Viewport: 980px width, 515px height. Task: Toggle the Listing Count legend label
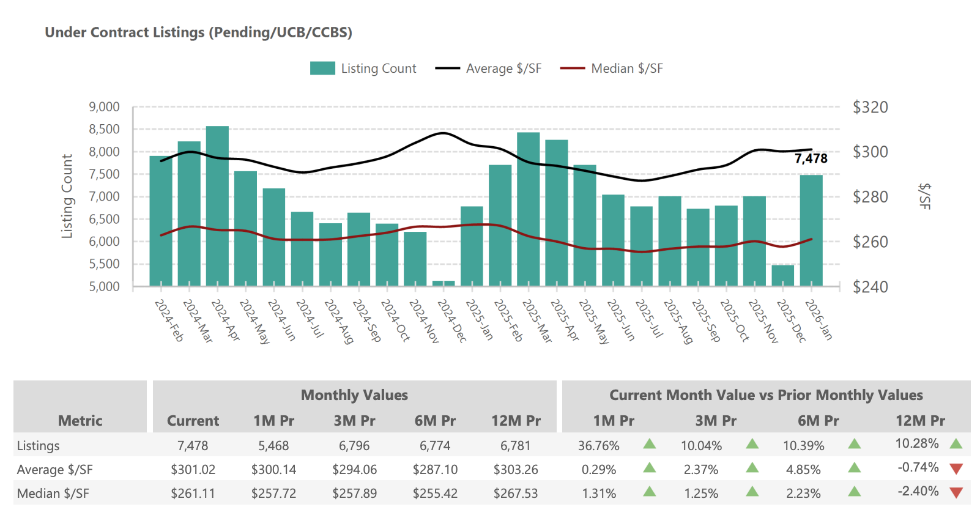point(378,69)
